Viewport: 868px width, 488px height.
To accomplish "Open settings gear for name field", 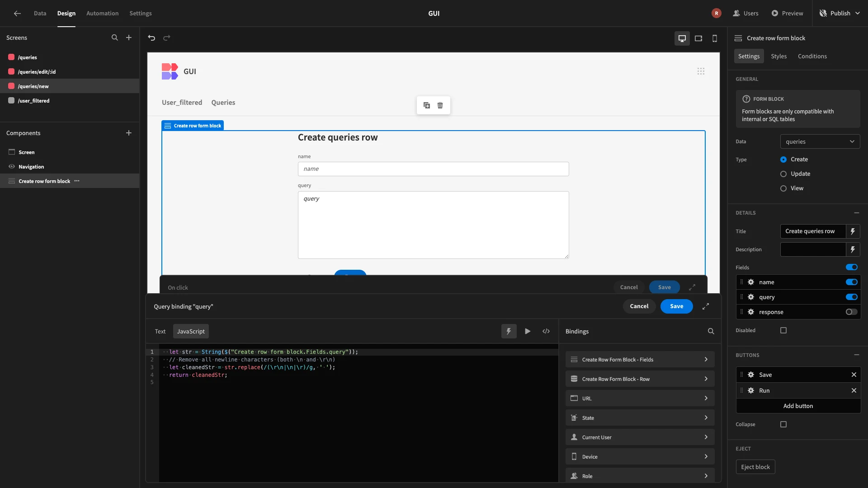I will click(x=751, y=282).
